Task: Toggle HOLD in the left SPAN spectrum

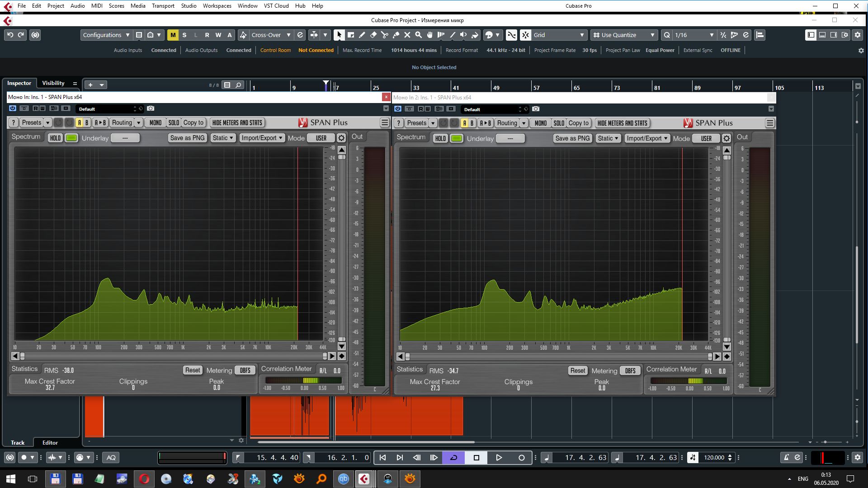Action: 55,138
